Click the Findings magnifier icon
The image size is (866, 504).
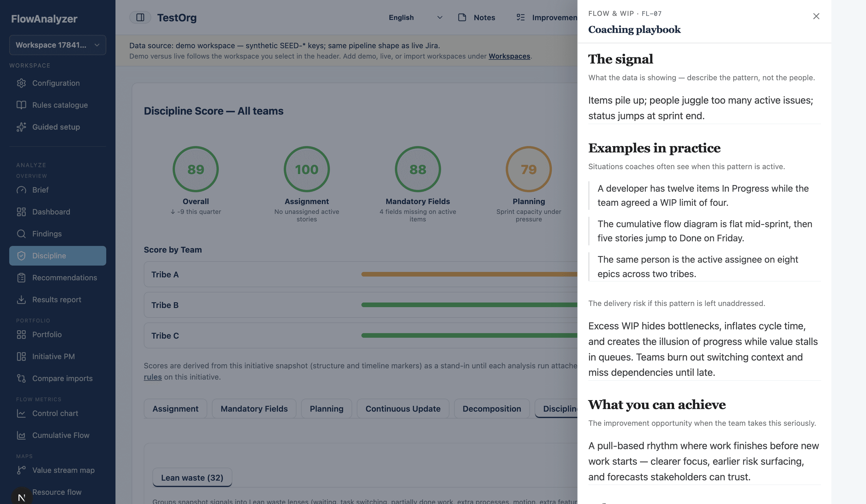(x=21, y=234)
